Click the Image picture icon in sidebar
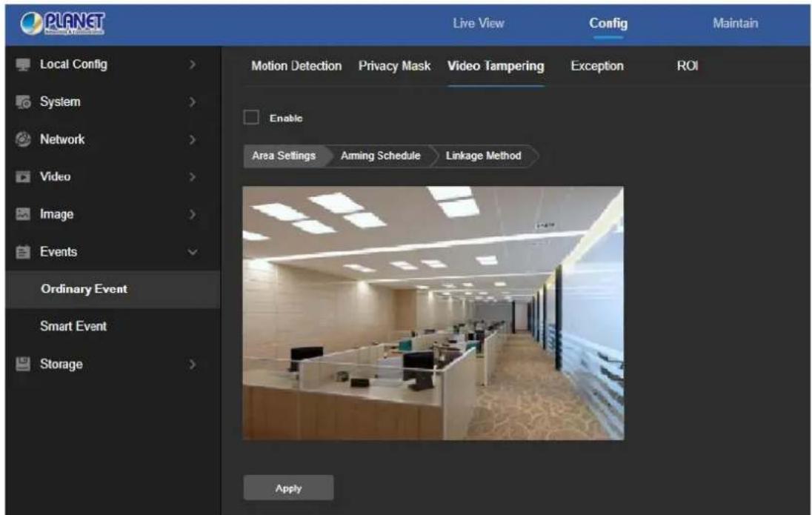Screen dimensions: 812x515 click(x=23, y=214)
